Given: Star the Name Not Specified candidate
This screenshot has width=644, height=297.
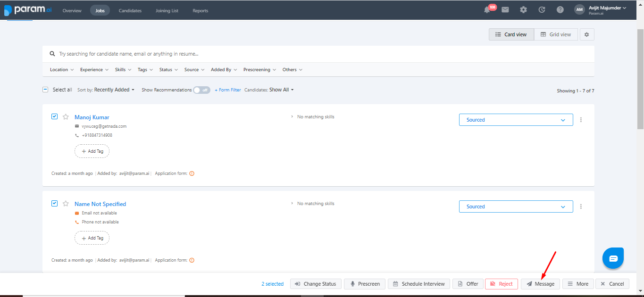Looking at the screenshot, I should [66, 204].
